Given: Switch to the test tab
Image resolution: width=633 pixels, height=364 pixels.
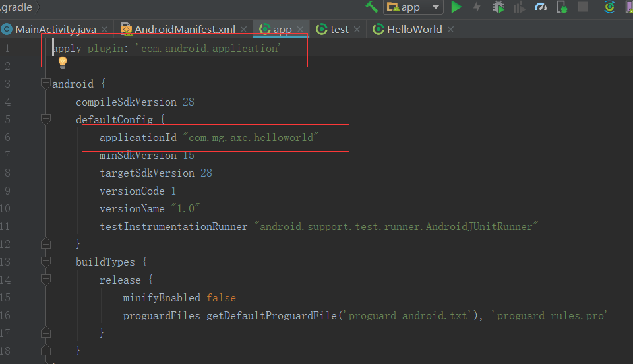Looking at the screenshot, I should tap(339, 30).
